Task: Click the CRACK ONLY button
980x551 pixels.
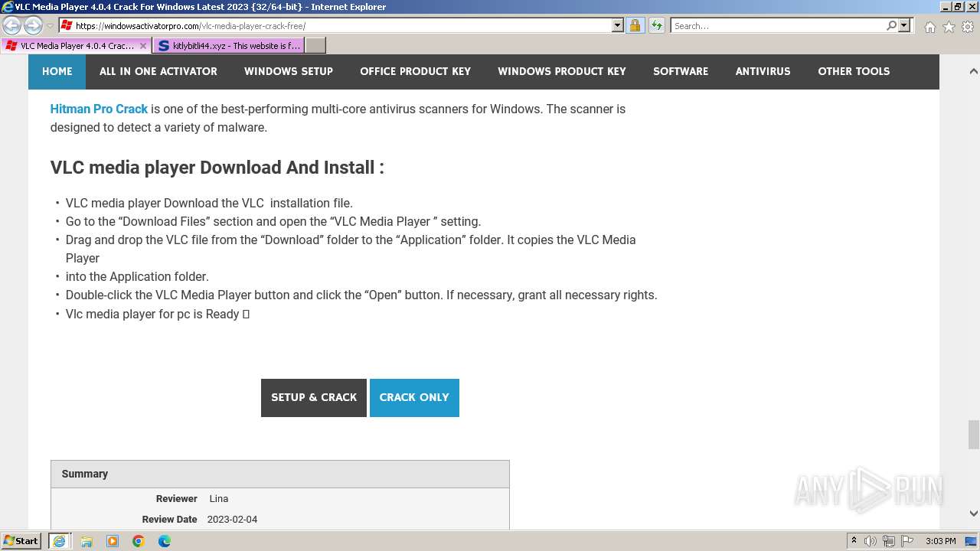Action: pos(414,398)
